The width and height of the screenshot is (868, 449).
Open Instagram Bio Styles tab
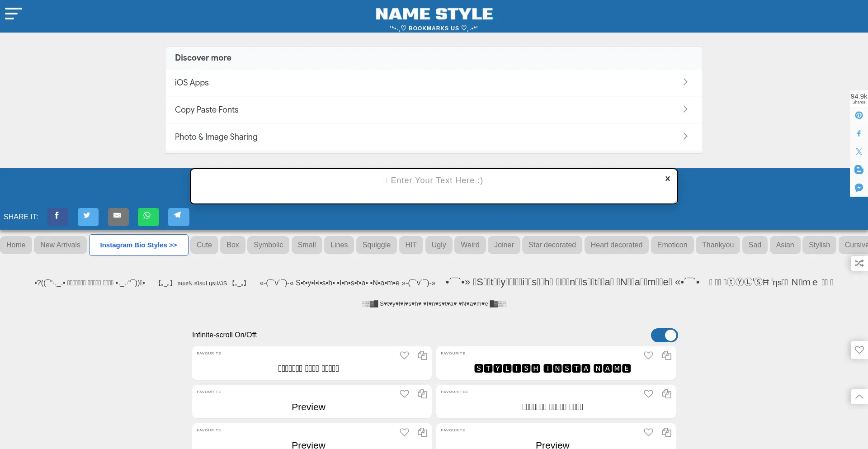pos(138,245)
